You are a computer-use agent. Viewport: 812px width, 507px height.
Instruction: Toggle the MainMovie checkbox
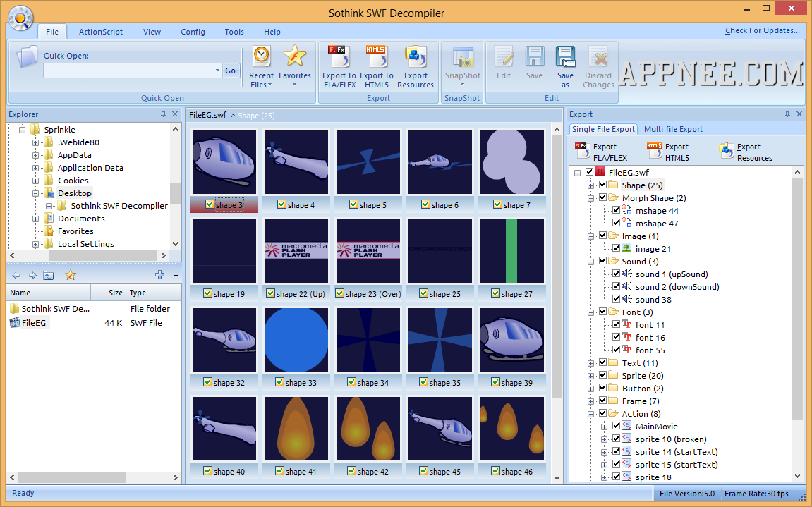pyautogui.click(x=617, y=426)
